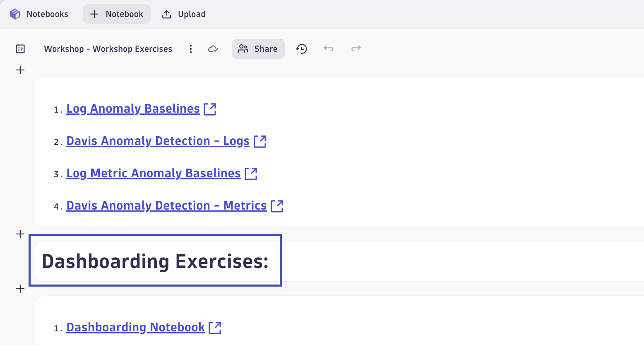Click the cloud saved status icon
644x345 pixels.
[x=213, y=49]
